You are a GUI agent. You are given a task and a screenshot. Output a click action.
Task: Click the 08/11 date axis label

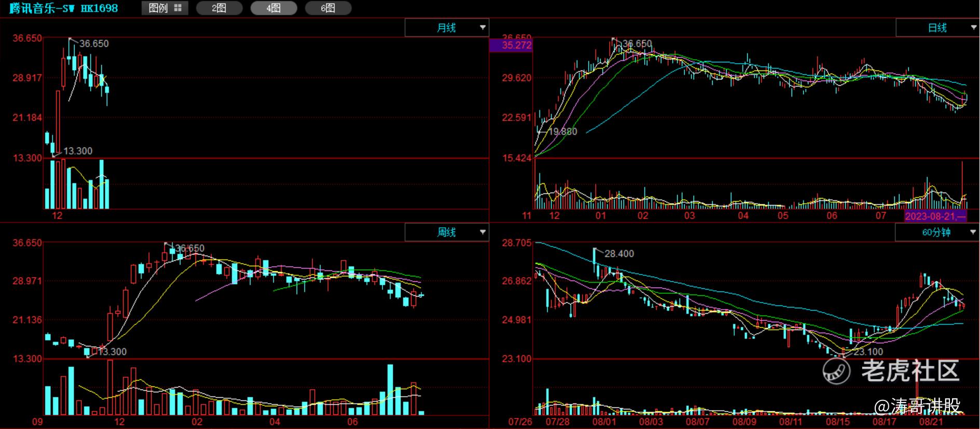coord(791,422)
